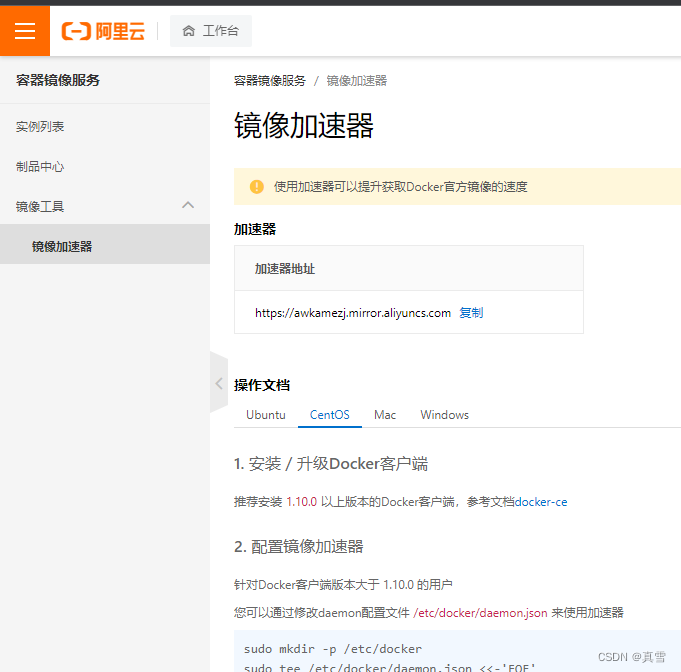Click 容器镜像服务 breadcrumb link
The width and height of the screenshot is (681, 672).
[270, 81]
